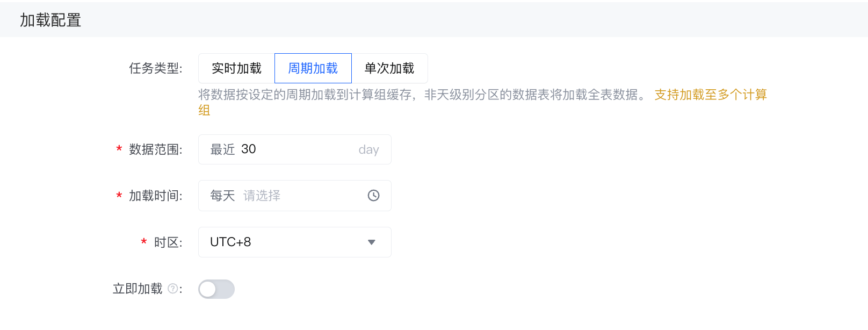Click the 加载时间 field label

click(x=155, y=196)
